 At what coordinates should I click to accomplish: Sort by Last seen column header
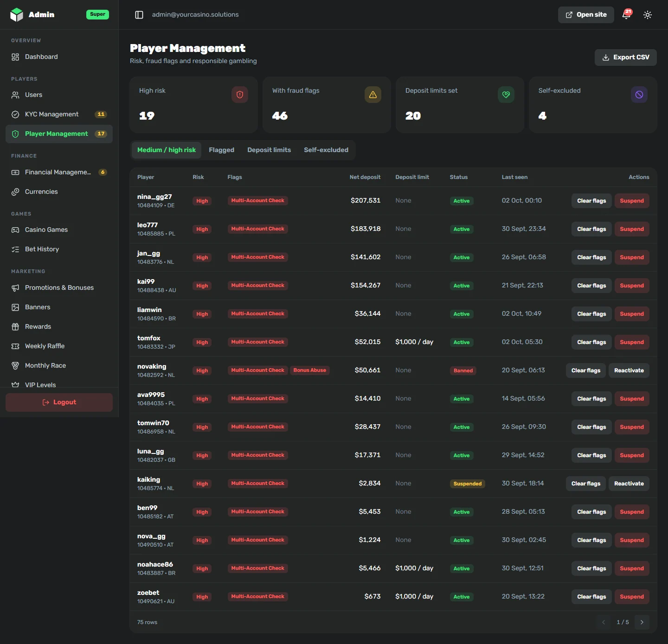pos(514,177)
